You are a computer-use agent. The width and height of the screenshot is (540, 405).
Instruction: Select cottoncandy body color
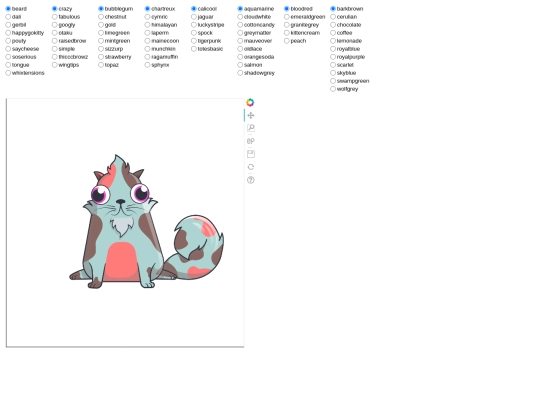240,25
